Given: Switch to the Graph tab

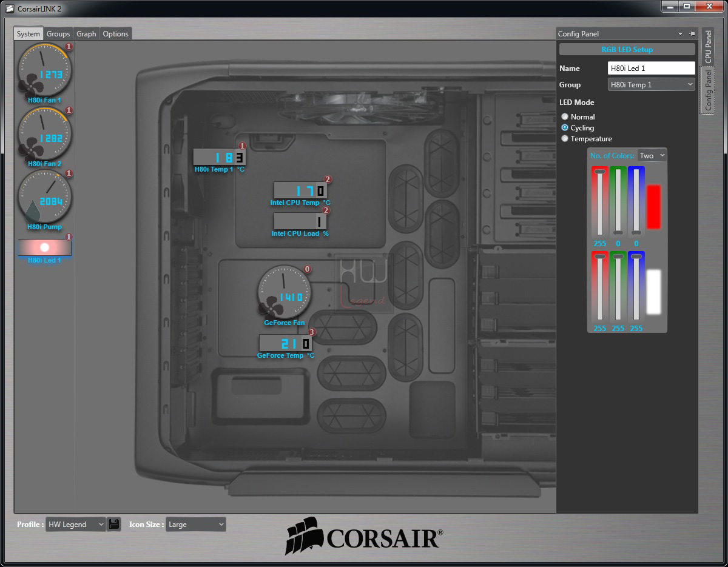Looking at the screenshot, I should tap(86, 34).
